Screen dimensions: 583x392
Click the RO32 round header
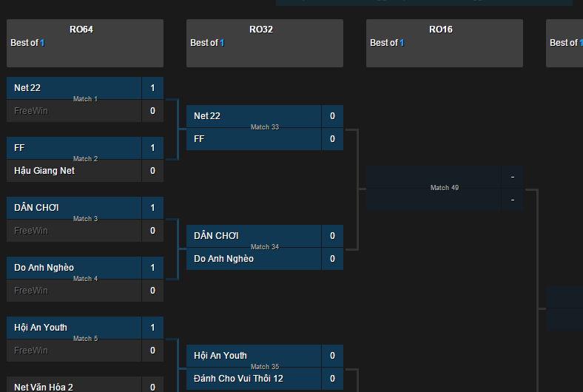coord(264,30)
